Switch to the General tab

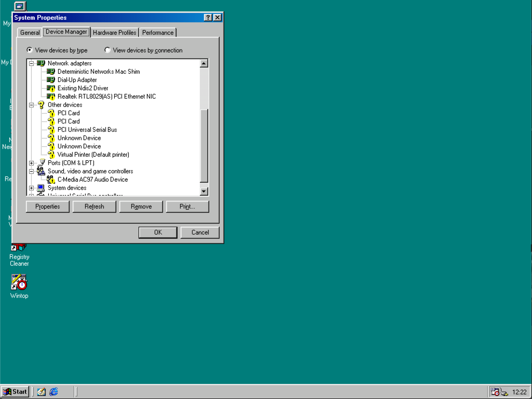[x=30, y=33]
